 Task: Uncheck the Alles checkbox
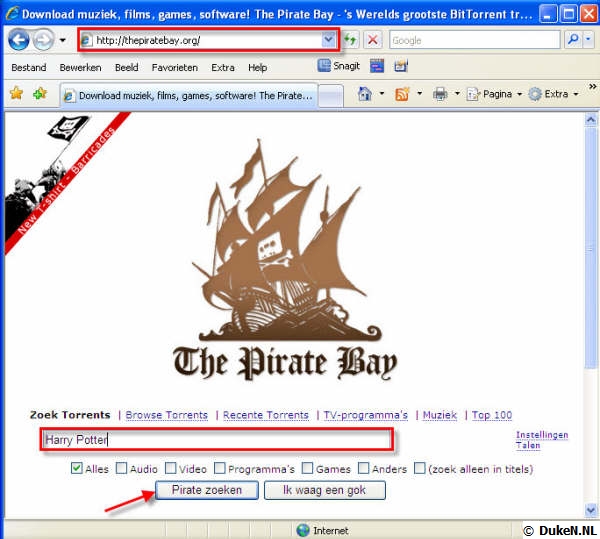(x=77, y=468)
